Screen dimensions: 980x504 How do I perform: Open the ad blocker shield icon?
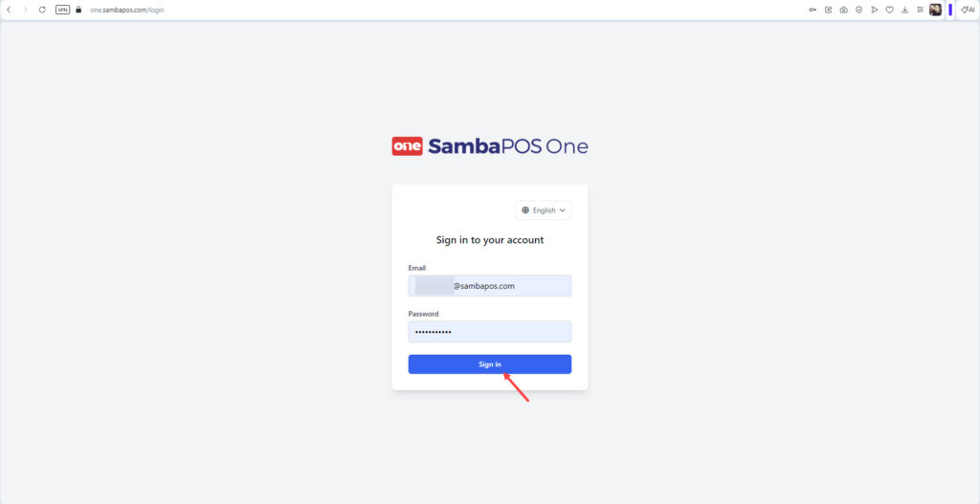pyautogui.click(x=859, y=10)
